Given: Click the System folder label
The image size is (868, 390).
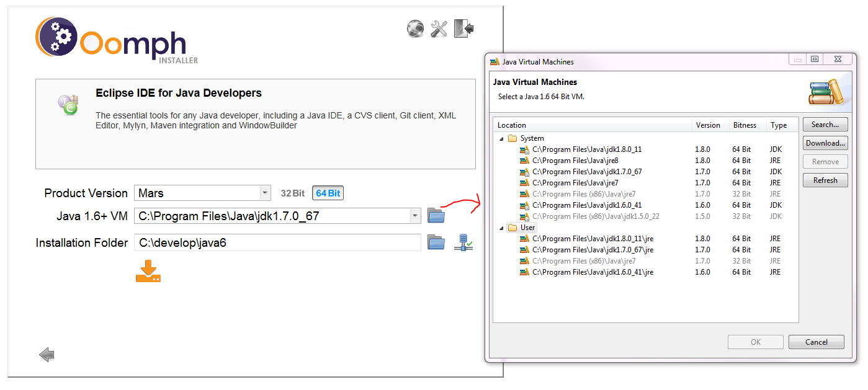Looking at the screenshot, I should click(532, 138).
